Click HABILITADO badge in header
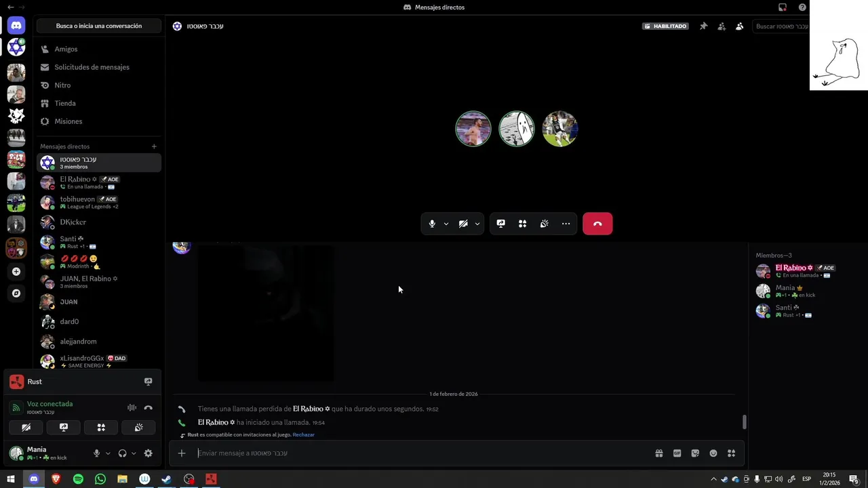Image resolution: width=868 pixels, height=488 pixels. tap(666, 26)
